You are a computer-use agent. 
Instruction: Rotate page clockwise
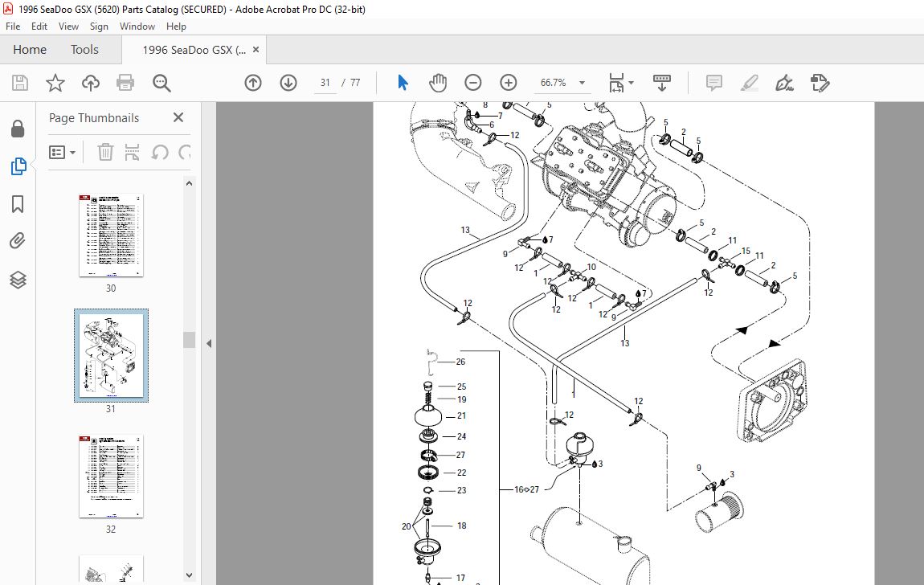pyautogui.click(x=185, y=153)
